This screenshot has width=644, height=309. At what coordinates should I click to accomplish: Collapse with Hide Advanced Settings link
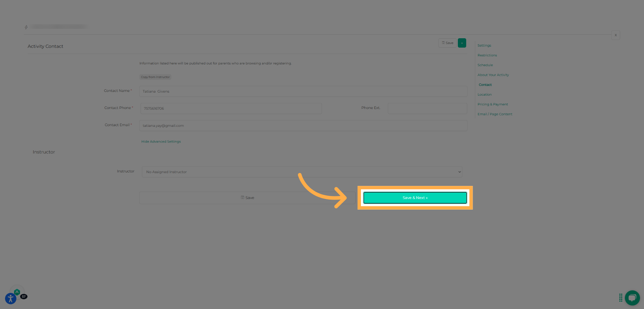[x=161, y=142]
